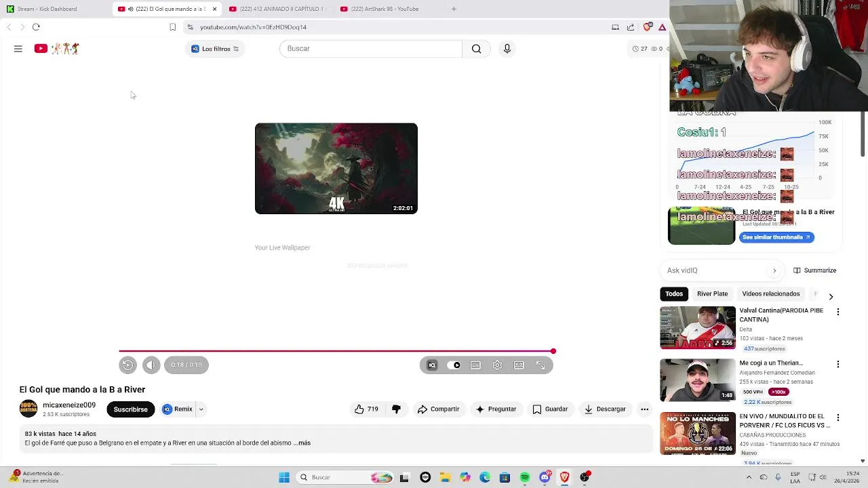Reload the page with the browser refresh icon
This screenshot has height=488, width=868.
(x=36, y=27)
